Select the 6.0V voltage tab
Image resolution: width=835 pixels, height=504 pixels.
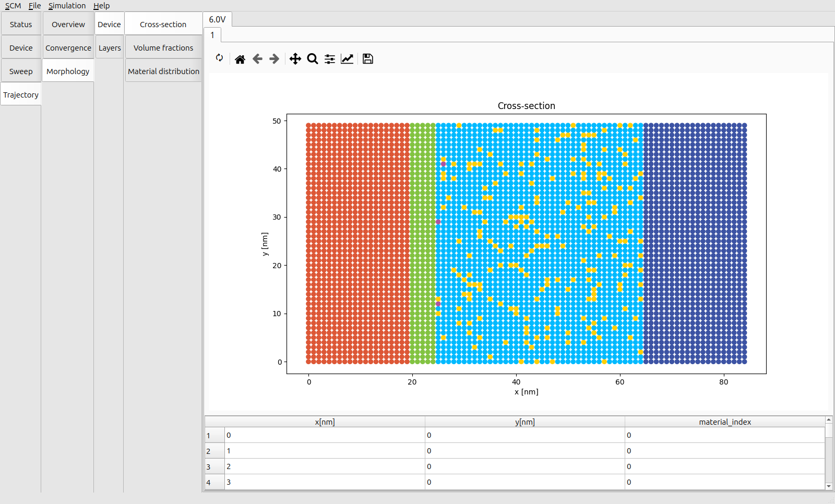point(217,19)
